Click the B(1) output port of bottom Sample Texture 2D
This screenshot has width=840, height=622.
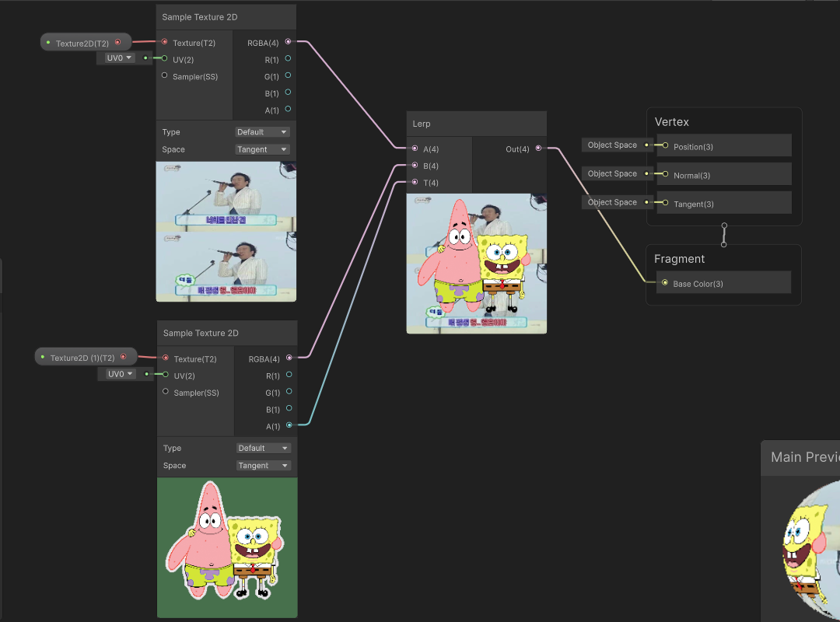289,408
